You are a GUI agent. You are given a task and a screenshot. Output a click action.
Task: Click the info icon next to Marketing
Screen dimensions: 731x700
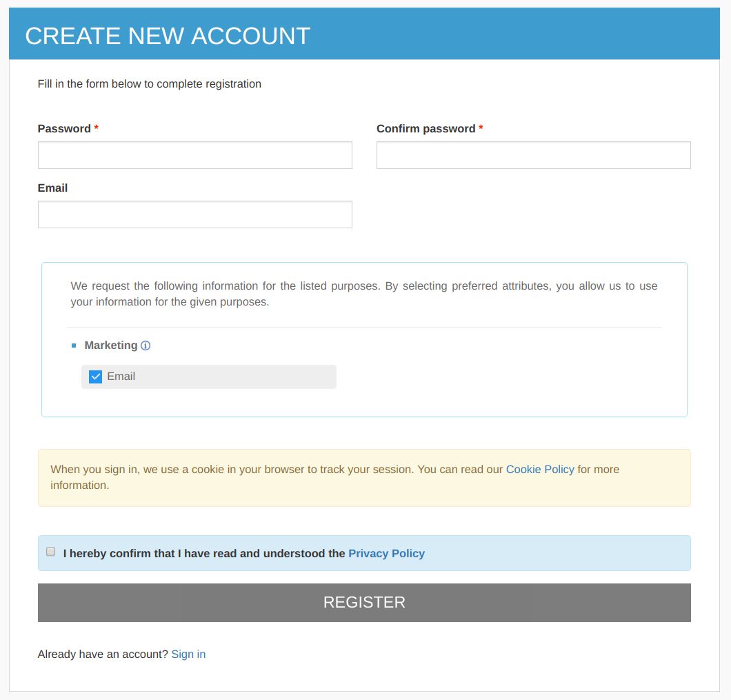[146, 345]
